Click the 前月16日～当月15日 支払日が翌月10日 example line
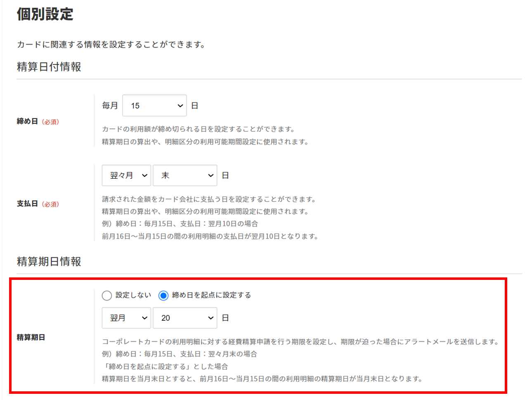 click(x=210, y=237)
